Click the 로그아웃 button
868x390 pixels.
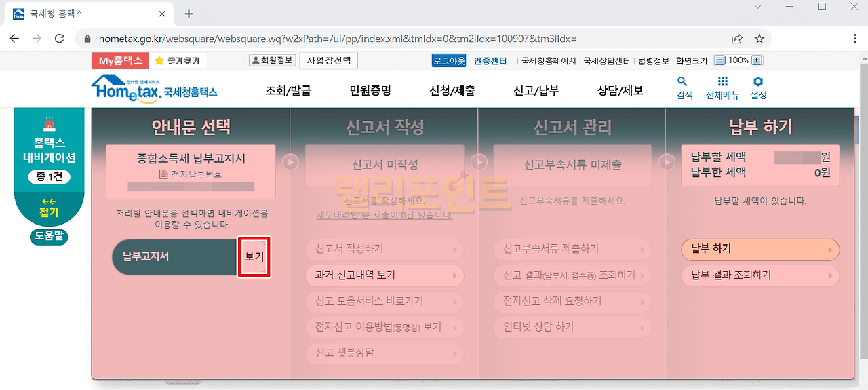[449, 60]
